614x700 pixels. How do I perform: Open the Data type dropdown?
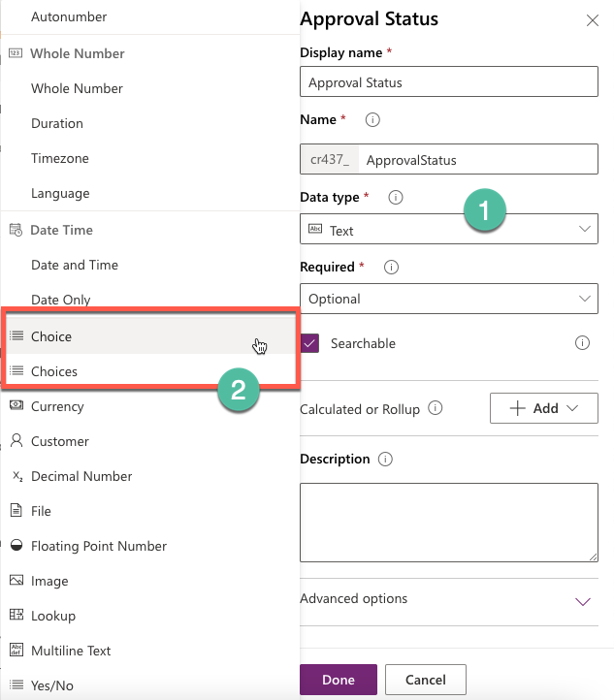[x=449, y=229]
